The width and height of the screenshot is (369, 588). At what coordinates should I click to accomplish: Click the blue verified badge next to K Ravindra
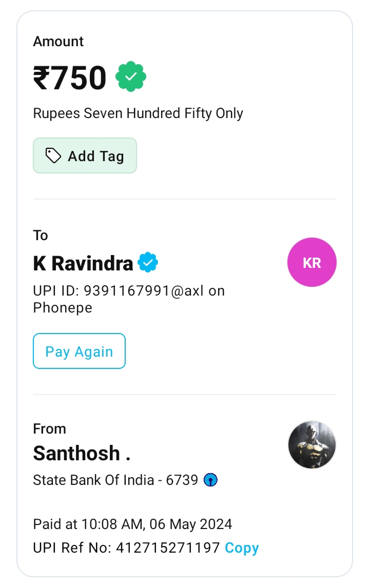pos(148,263)
